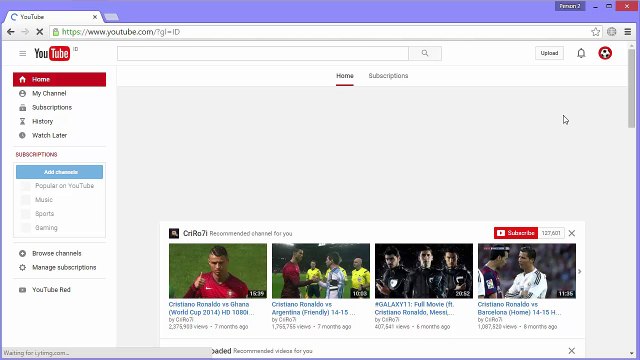Screen dimensions: 640x360
Task: Dismiss the Recommended videos shelf
Action: click(572, 351)
